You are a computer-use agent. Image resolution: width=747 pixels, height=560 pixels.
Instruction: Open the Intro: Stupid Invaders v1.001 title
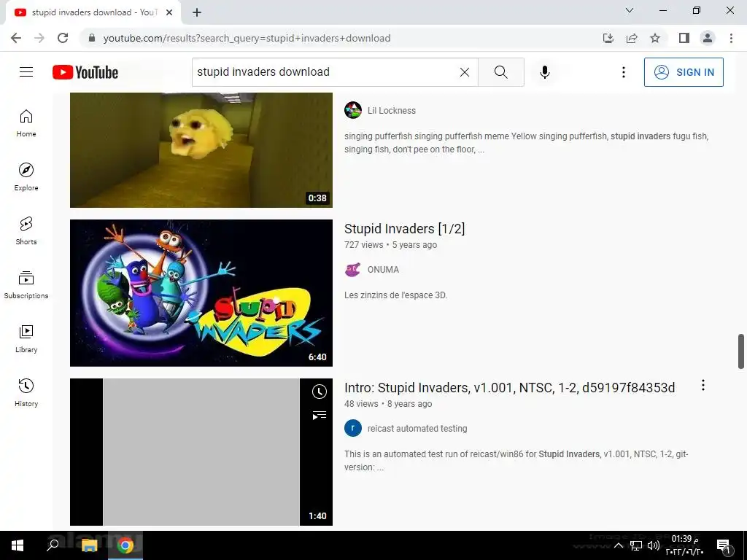(509, 388)
